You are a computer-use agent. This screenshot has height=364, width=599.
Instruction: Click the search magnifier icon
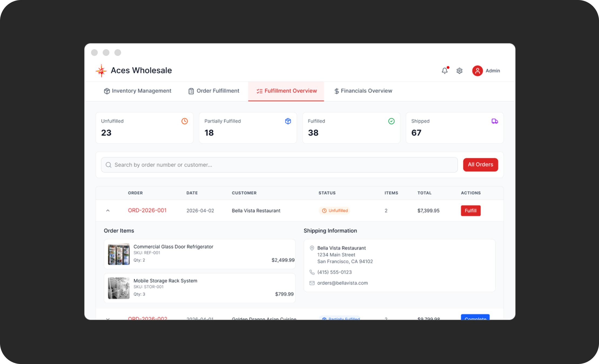click(109, 165)
